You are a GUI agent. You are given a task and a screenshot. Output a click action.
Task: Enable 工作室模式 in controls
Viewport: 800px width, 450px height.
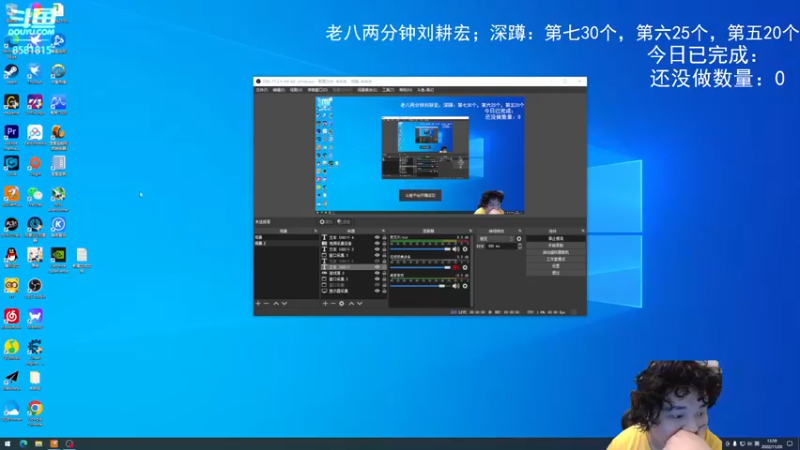[556, 259]
